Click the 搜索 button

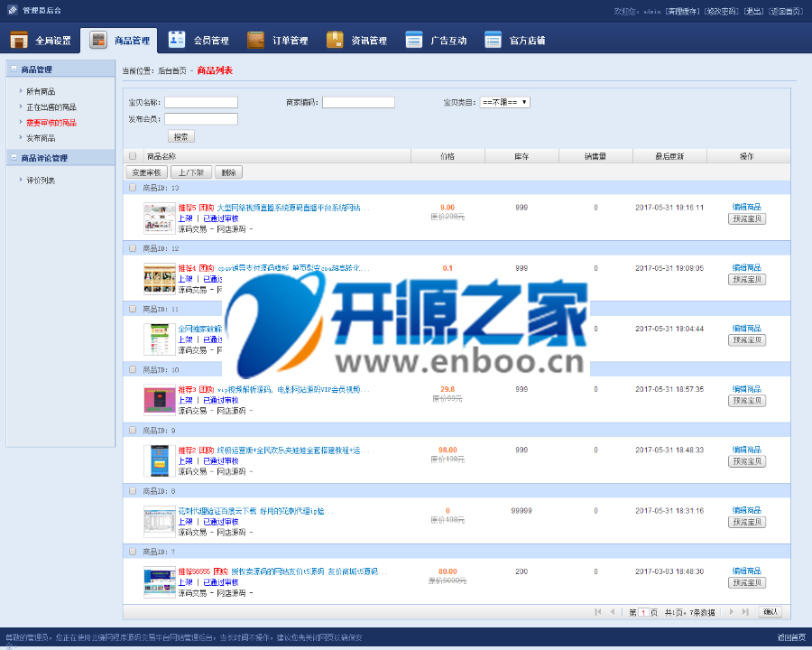181,137
